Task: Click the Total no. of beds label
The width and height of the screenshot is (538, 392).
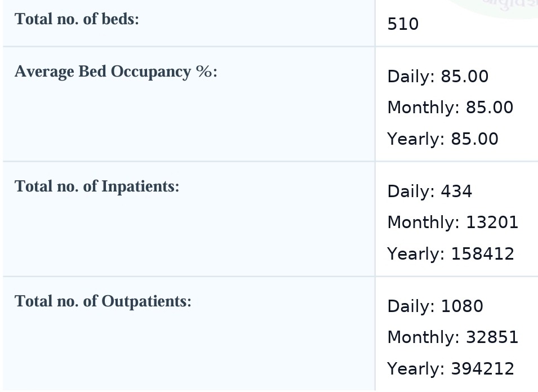Action: pos(77,19)
